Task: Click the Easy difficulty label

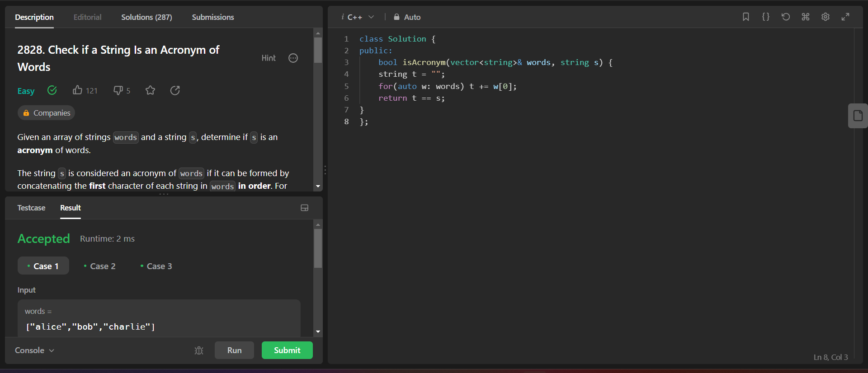Action: tap(26, 91)
